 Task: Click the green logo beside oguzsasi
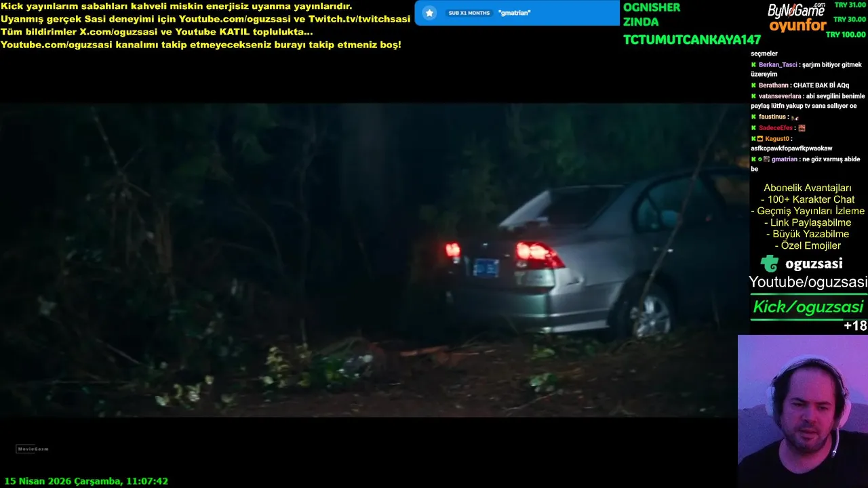coord(769,264)
